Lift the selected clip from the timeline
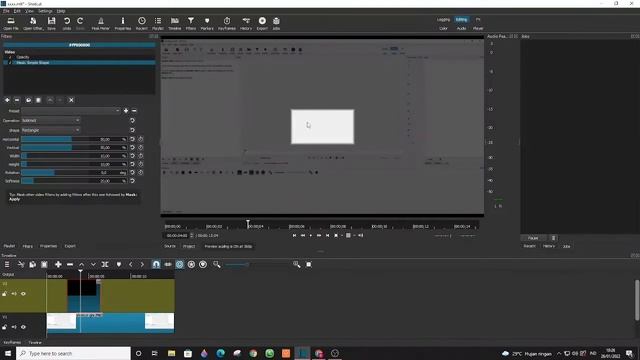 [82, 264]
